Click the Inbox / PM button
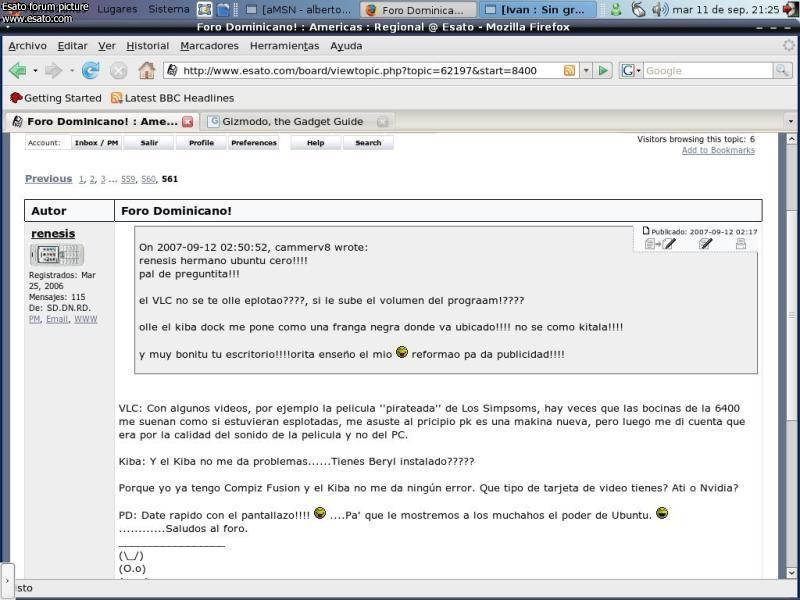The image size is (800, 600). click(96, 143)
